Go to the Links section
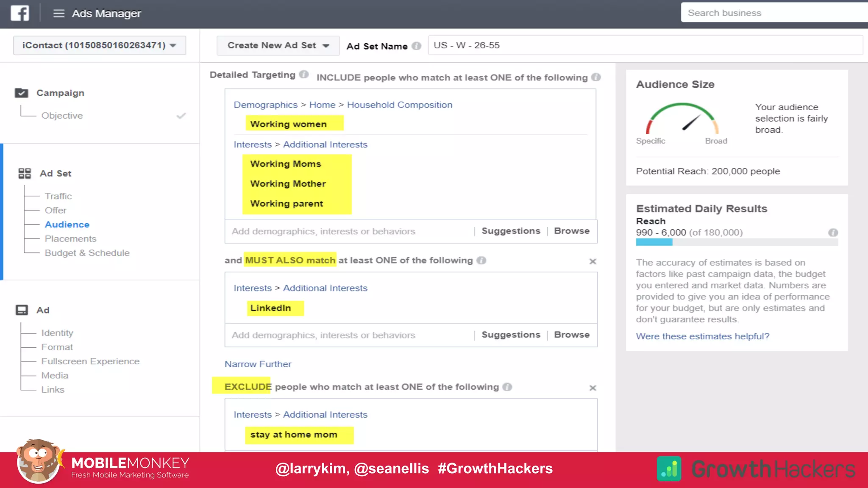Screen dimensions: 868x488 (x=53, y=390)
